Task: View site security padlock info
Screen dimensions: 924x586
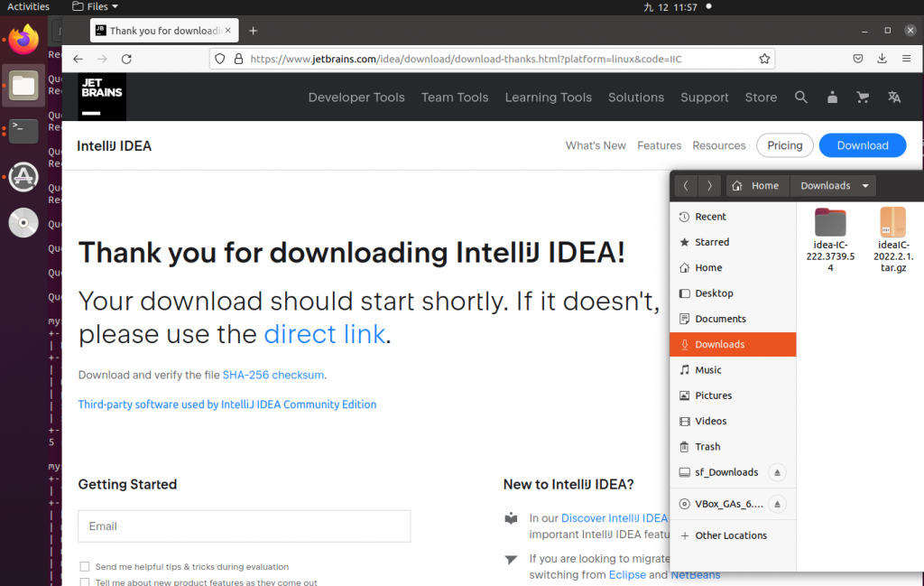Action: (238, 59)
